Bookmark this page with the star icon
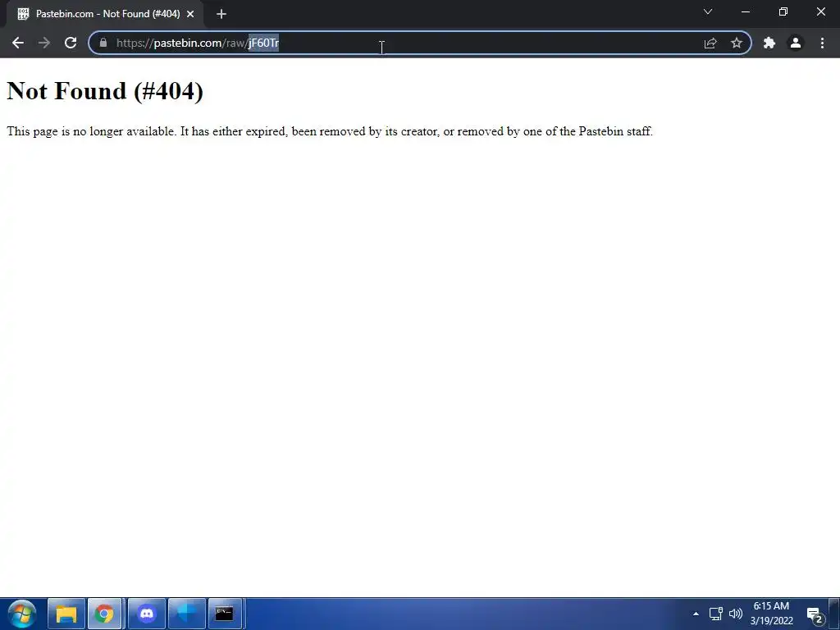The image size is (840, 630). pyautogui.click(x=737, y=43)
